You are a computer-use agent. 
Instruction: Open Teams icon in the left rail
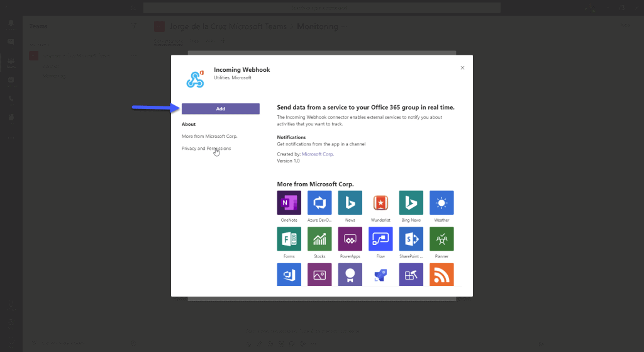(x=11, y=62)
